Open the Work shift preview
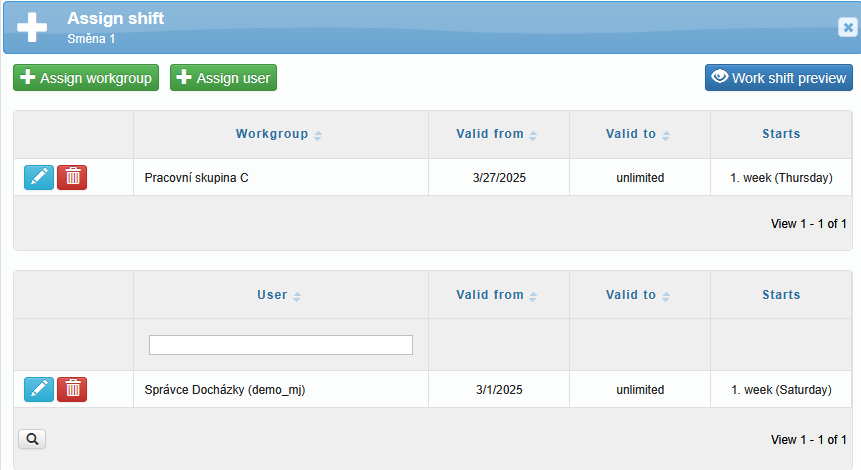Image resolution: width=861 pixels, height=470 pixels. pyautogui.click(x=779, y=78)
